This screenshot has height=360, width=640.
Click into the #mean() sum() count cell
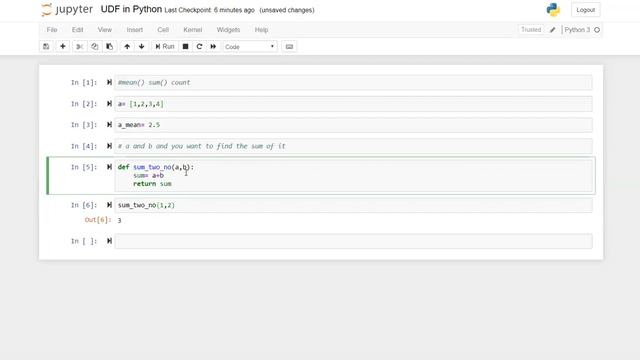[353, 82]
